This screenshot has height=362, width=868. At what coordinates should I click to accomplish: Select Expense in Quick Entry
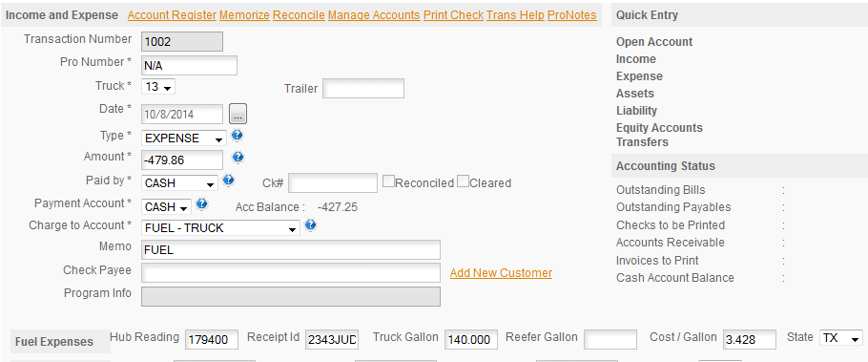click(639, 76)
